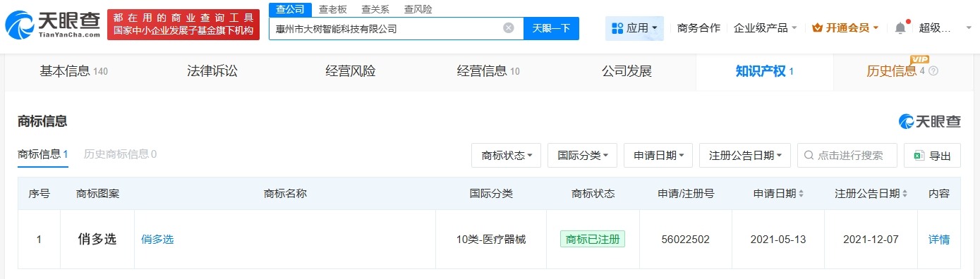Switch to 查风险 search tab
Viewport: 980px width, 279px height.
(418, 9)
